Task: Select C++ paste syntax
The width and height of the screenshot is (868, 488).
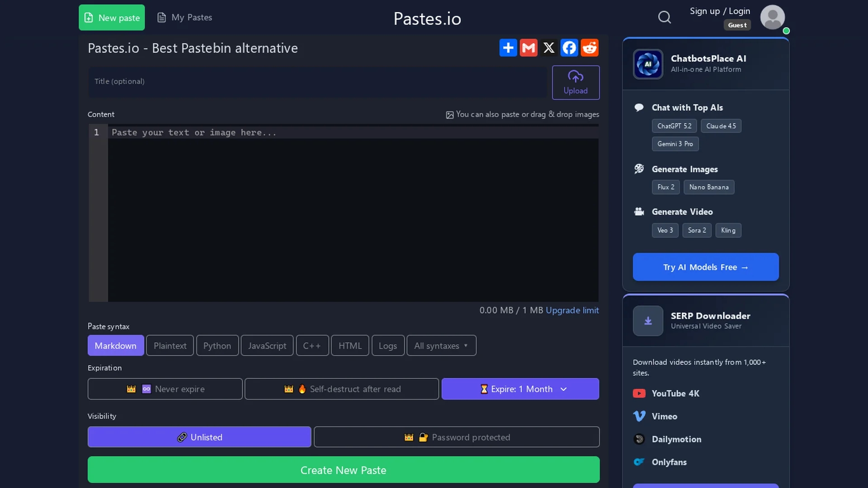Action: pyautogui.click(x=312, y=345)
